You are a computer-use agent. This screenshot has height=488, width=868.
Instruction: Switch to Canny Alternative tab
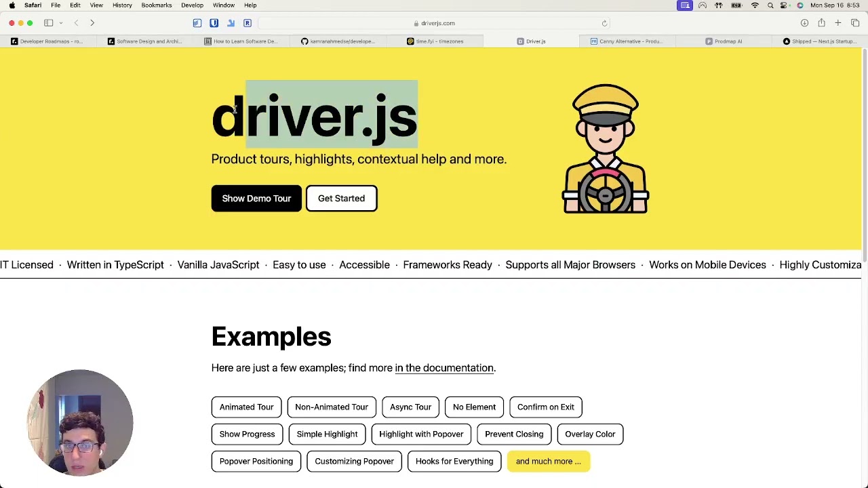point(627,41)
